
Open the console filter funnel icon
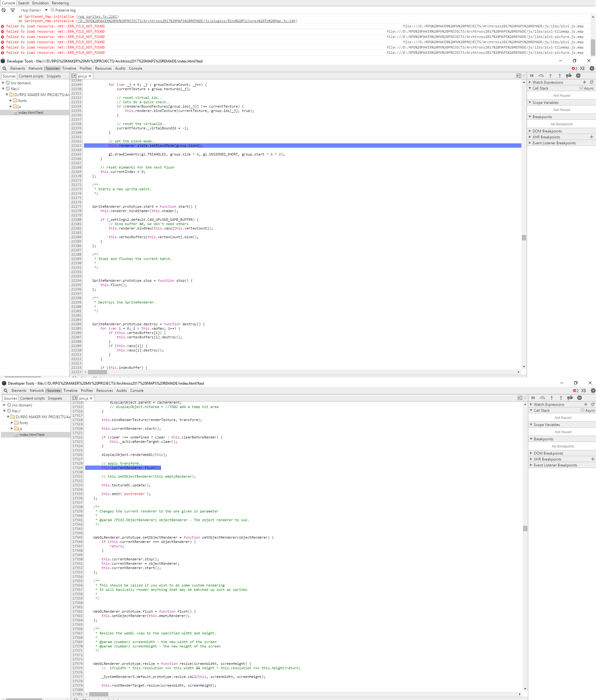click(13, 10)
